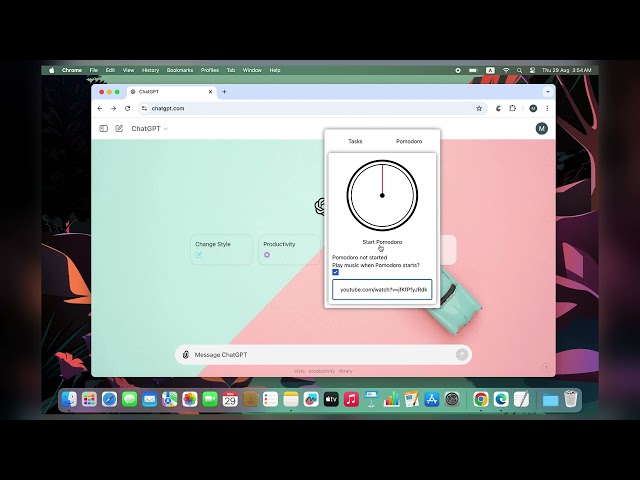Start a new chat with the compose icon
This screenshot has width=640, height=480.
tap(119, 129)
